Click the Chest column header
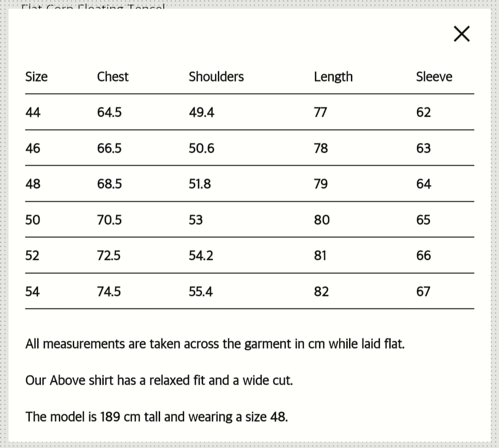The width and height of the screenshot is (499, 448). click(x=113, y=77)
